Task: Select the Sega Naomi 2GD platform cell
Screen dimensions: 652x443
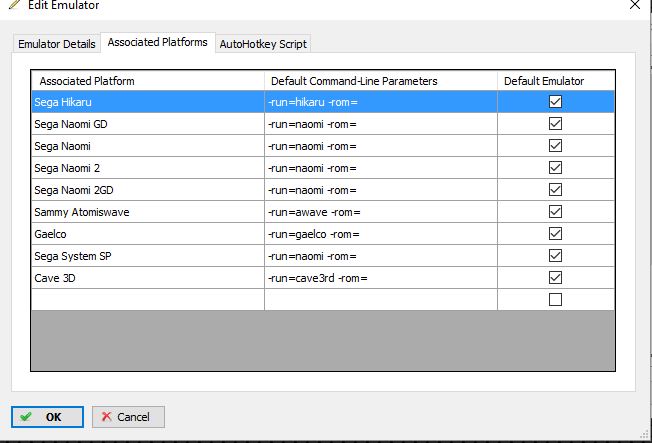Action: pos(148,190)
